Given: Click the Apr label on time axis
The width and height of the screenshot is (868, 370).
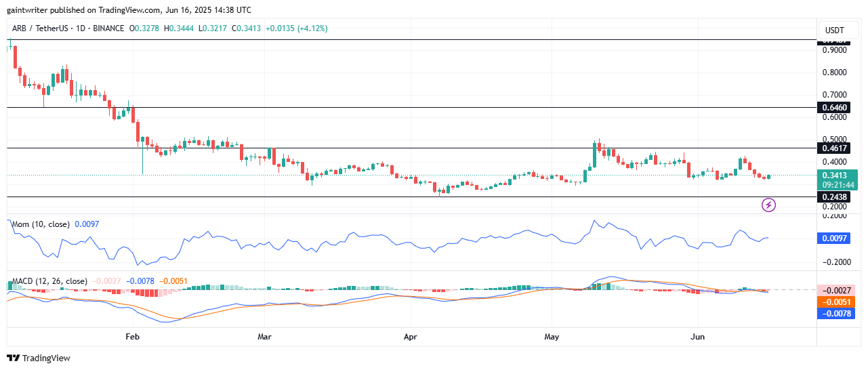Looking at the screenshot, I should [411, 336].
